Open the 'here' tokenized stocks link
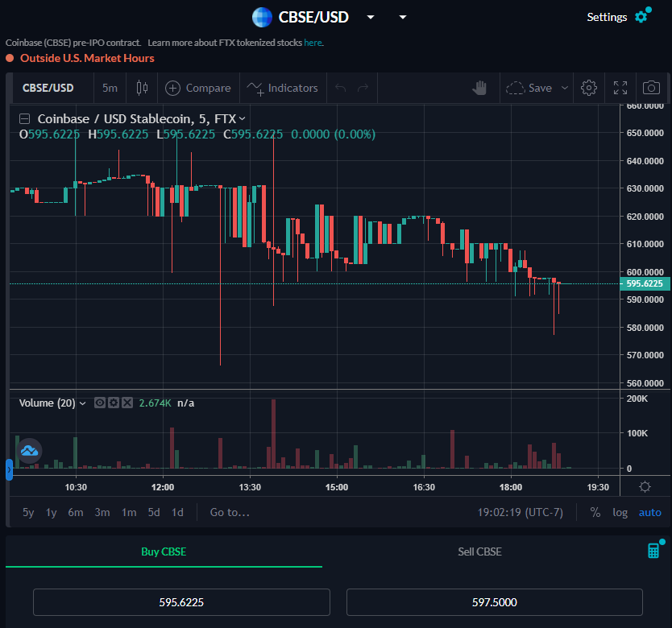Screen dimensions: 672x628 click(x=313, y=43)
